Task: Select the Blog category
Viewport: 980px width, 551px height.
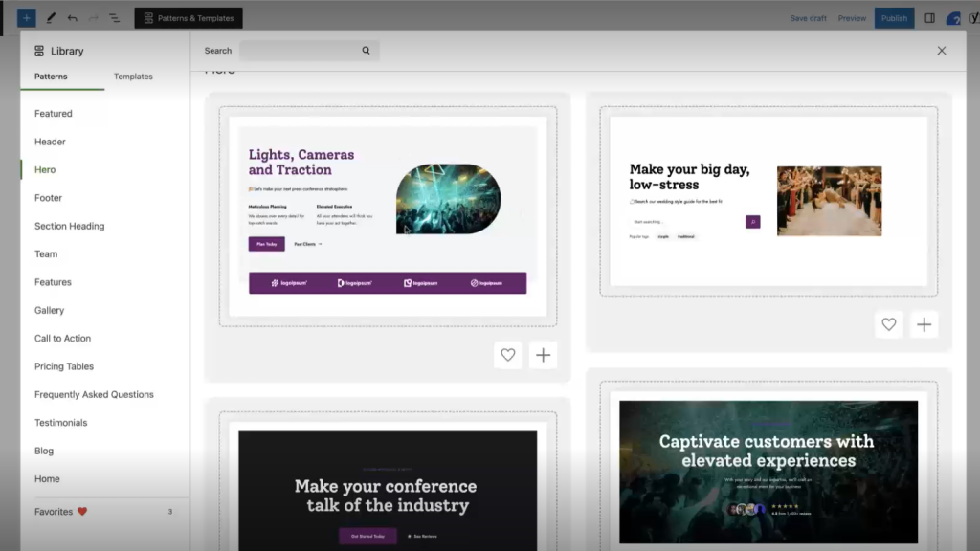Action: [44, 452]
